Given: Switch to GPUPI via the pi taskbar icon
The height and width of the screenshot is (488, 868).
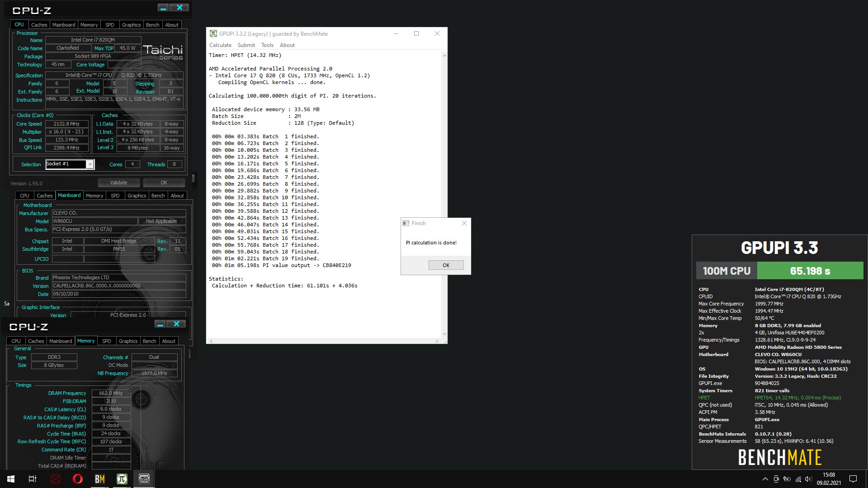Looking at the screenshot, I should (x=122, y=479).
